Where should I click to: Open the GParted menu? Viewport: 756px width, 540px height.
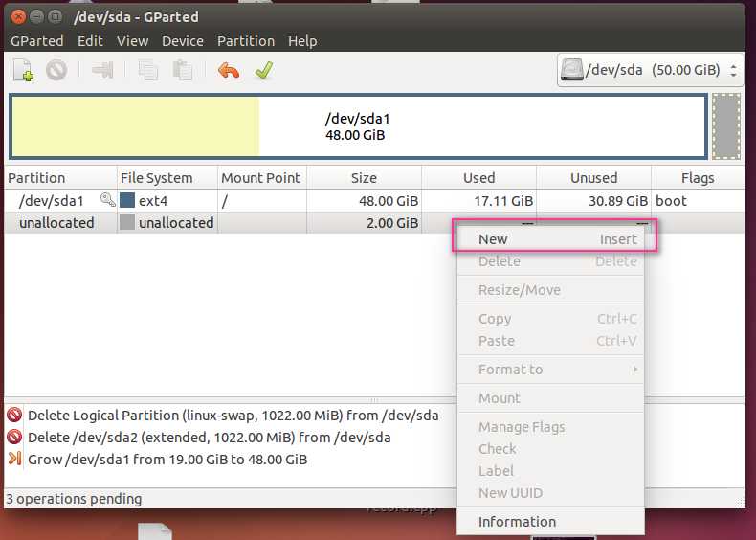pos(37,41)
